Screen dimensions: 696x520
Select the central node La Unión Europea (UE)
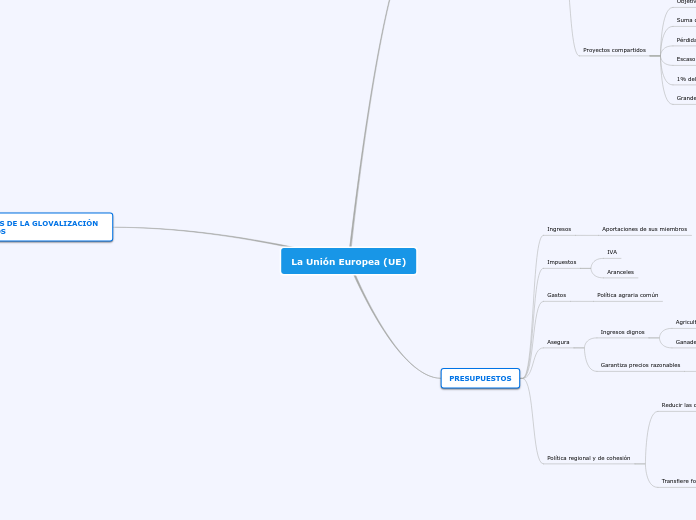coord(348,262)
